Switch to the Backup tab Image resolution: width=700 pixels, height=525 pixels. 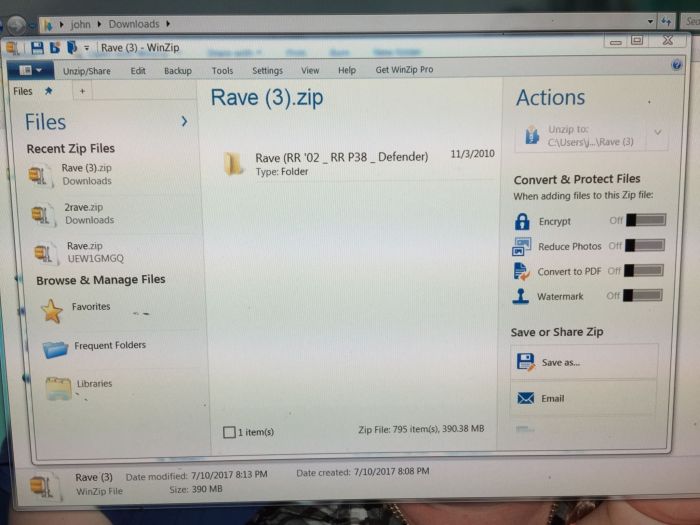[178, 71]
